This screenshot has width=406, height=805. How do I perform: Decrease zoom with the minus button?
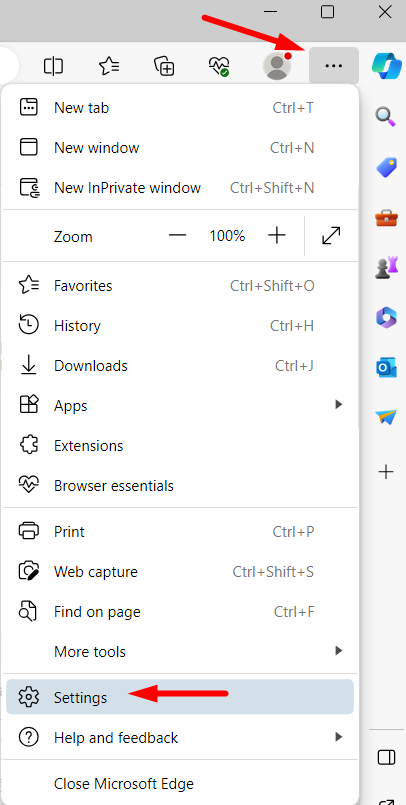[x=178, y=236]
